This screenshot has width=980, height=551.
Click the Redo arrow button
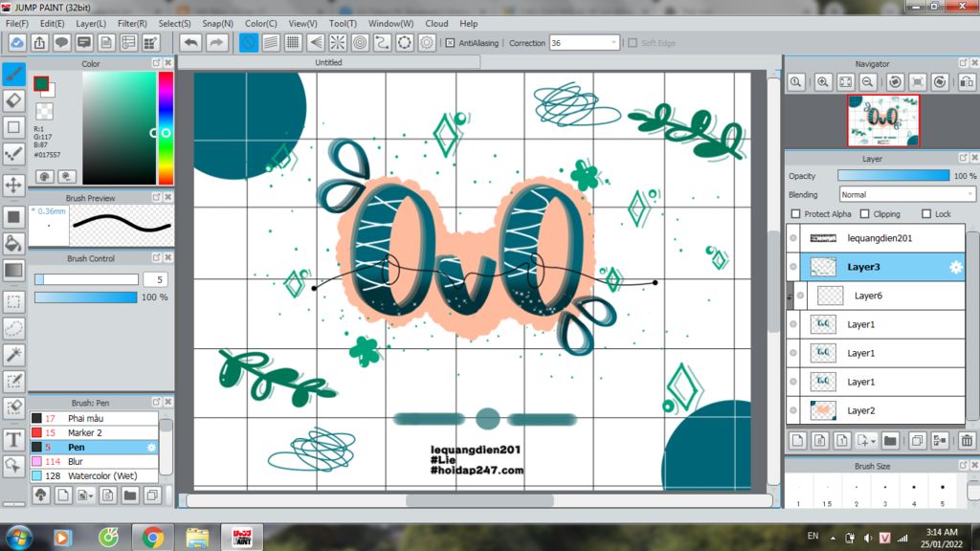click(216, 43)
